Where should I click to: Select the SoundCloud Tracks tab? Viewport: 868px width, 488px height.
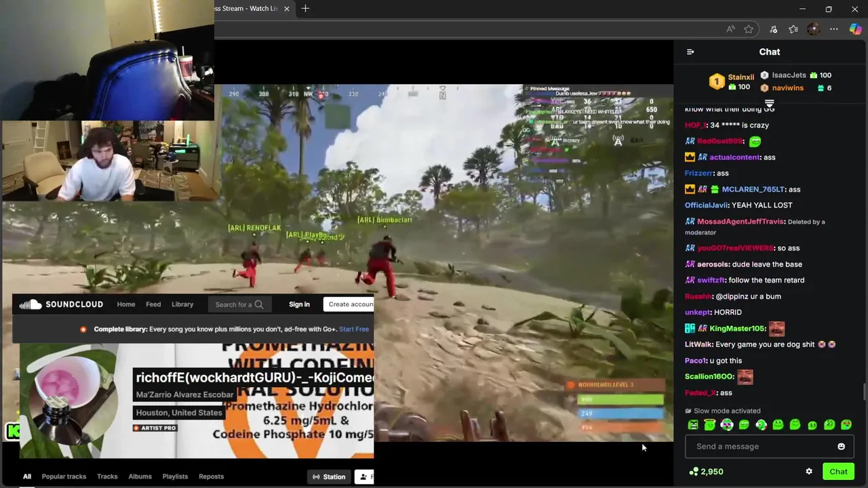pos(107,476)
